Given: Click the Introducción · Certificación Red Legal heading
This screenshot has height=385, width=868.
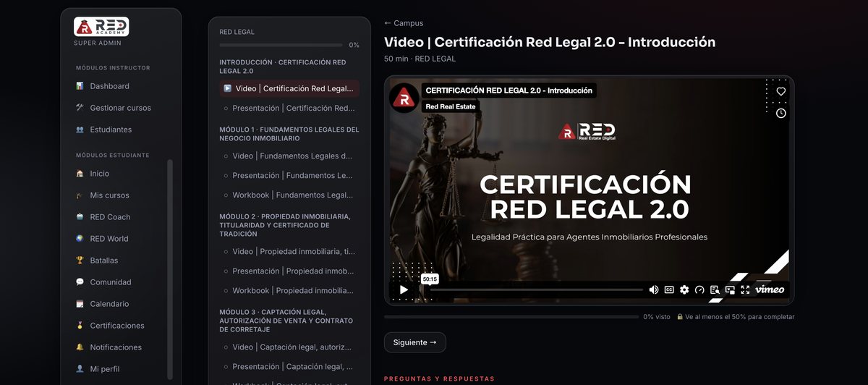Looking at the screenshot, I should click(x=283, y=67).
